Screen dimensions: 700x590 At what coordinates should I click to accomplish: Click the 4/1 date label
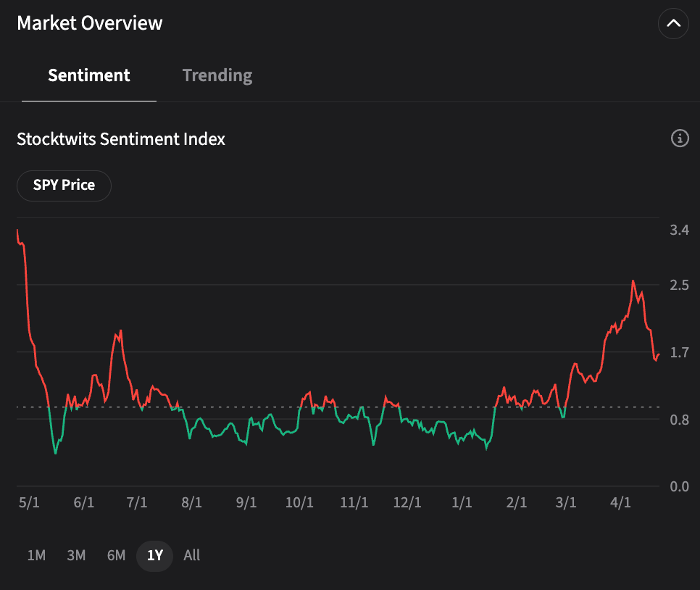(x=620, y=502)
